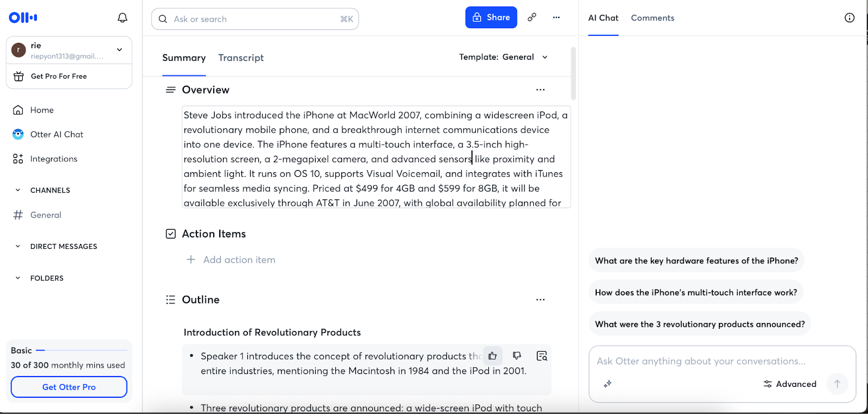
Task: Click the riepyon1313@gmail email text
Action: click(x=67, y=56)
